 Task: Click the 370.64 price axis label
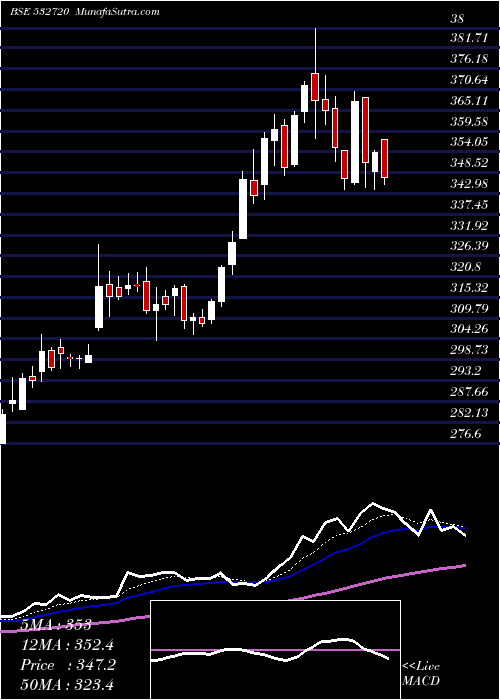click(x=469, y=80)
